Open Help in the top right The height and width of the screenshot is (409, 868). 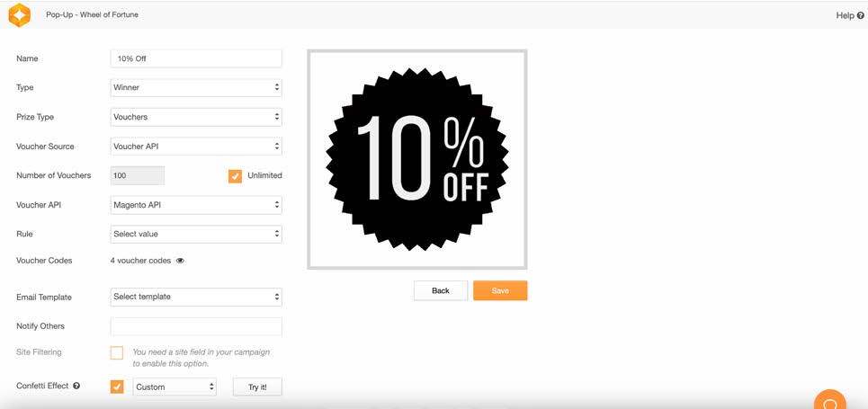tap(850, 15)
